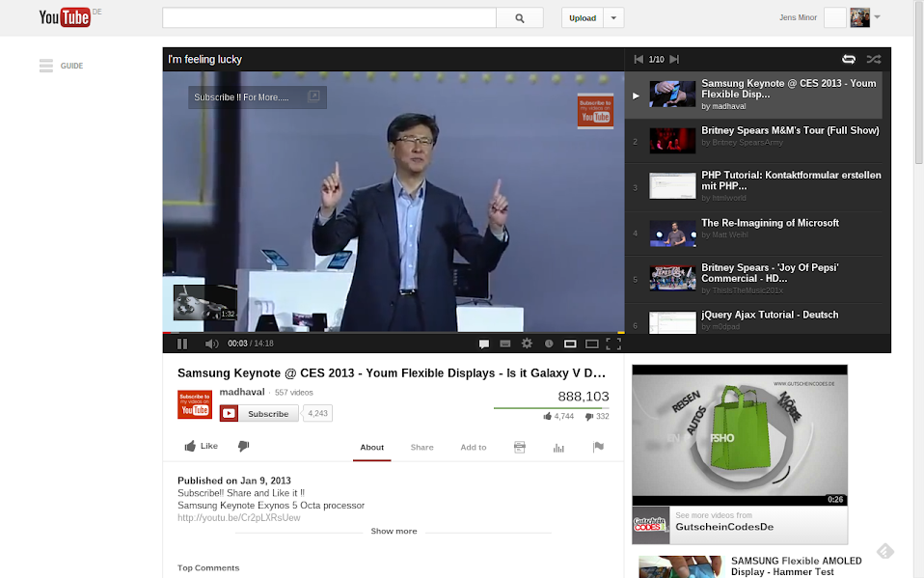Click the like/dislike ratio bar

click(551, 407)
